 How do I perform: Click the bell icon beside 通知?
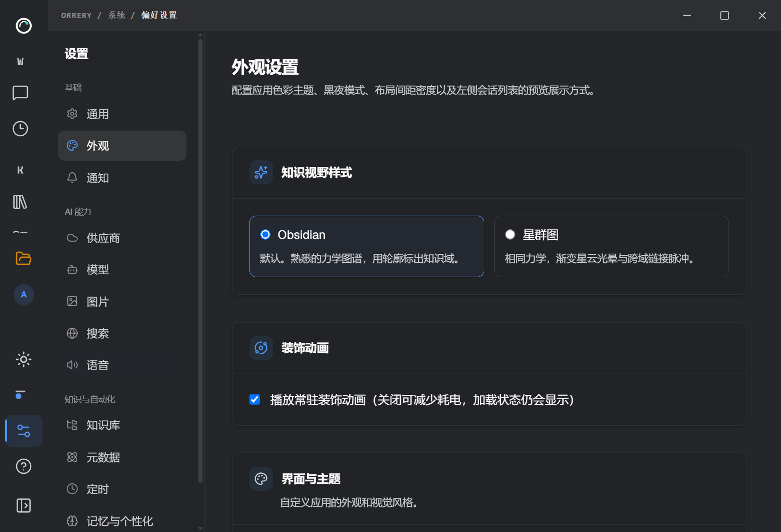72,178
